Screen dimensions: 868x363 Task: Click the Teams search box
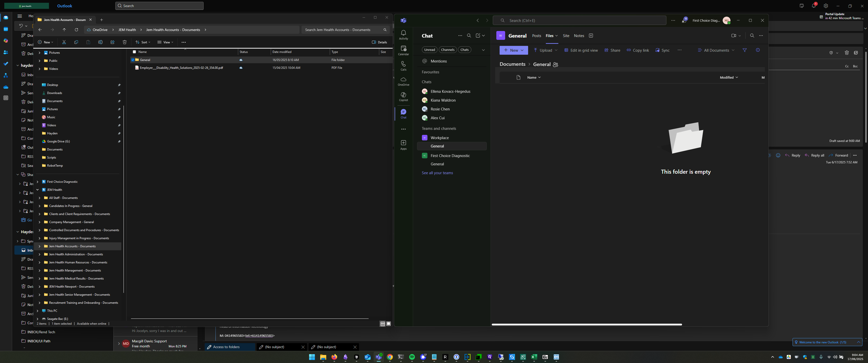(x=579, y=20)
